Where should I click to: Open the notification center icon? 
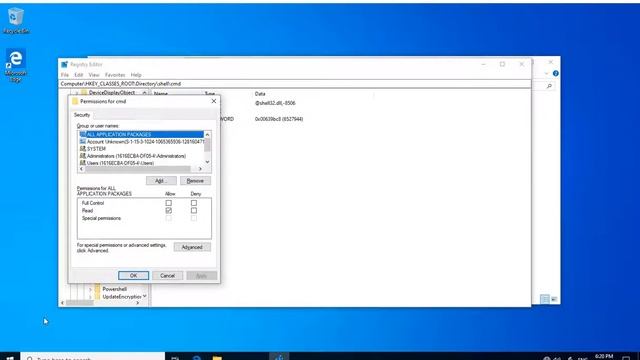click(626, 358)
